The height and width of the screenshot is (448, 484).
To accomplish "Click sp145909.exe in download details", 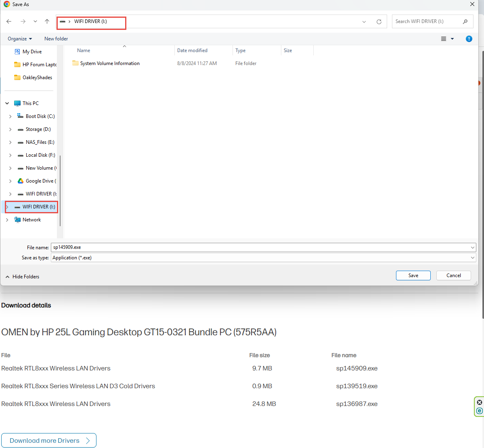I will tap(356, 368).
